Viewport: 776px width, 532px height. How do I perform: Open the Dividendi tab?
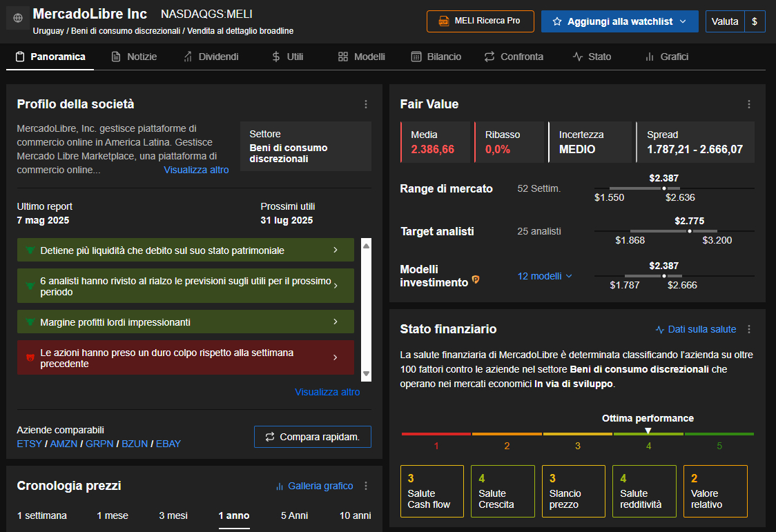click(211, 57)
